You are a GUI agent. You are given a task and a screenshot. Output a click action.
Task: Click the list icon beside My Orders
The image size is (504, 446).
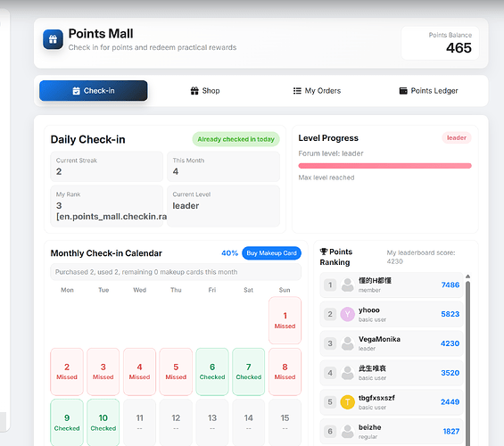(297, 91)
